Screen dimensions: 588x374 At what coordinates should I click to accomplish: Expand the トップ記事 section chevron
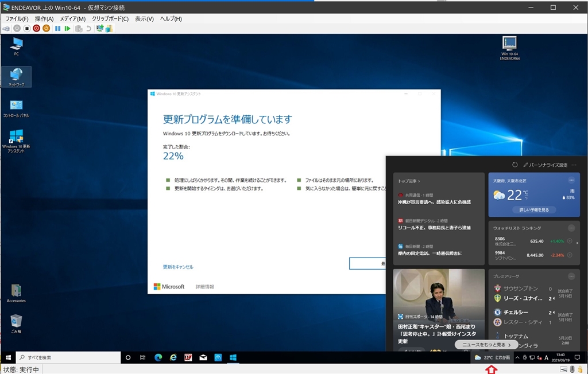tap(419, 181)
